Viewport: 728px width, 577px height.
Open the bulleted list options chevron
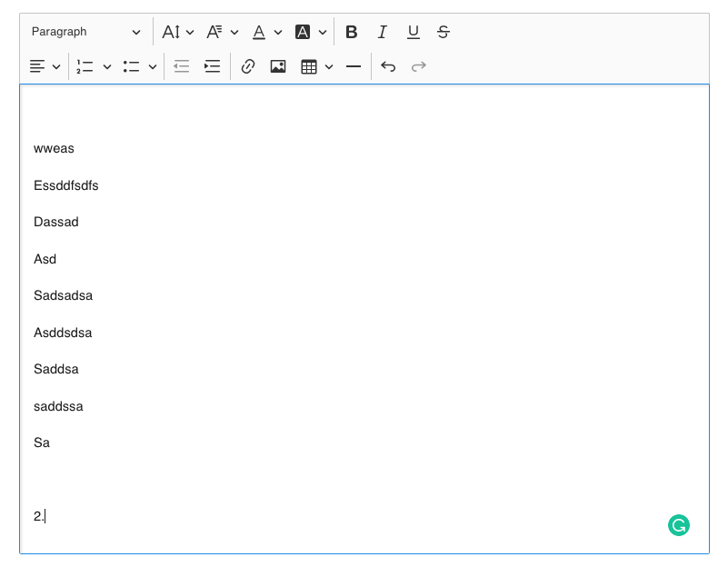[155, 65]
